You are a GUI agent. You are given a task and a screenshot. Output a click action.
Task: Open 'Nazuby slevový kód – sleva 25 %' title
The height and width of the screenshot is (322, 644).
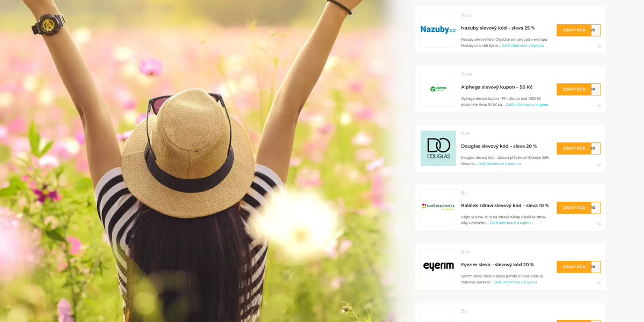coord(498,28)
